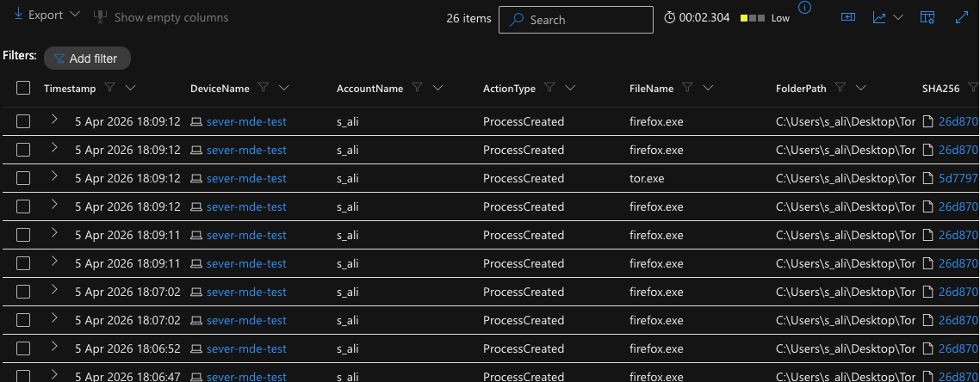Select the first firefox.exe row checkbox
The width and height of the screenshot is (980, 382).
(x=23, y=122)
